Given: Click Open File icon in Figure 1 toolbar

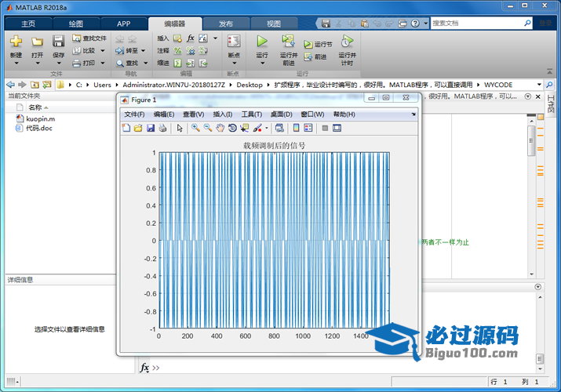Looking at the screenshot, I should click(138, 128).
